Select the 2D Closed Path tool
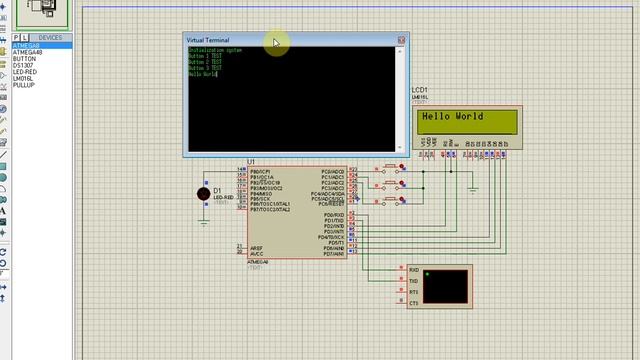The height and width of the screenshot is (360, 640). coord(2,200)
